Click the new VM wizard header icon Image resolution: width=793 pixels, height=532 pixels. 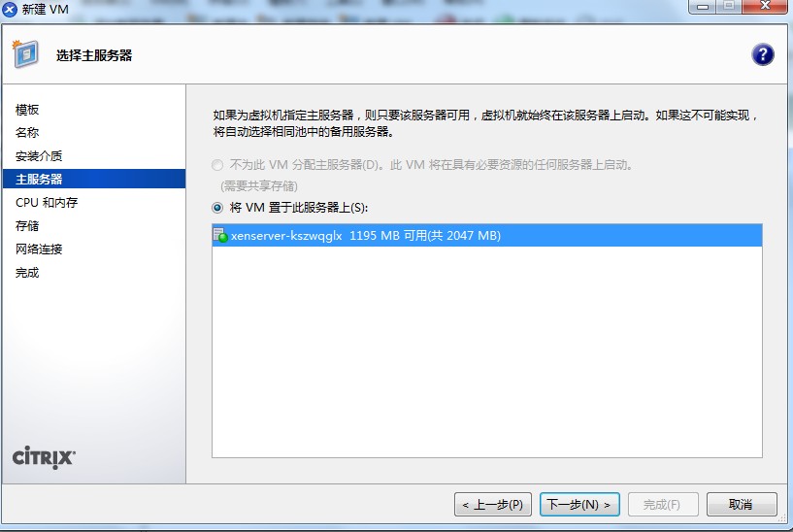pyautogui.click(x=25, y=53)
